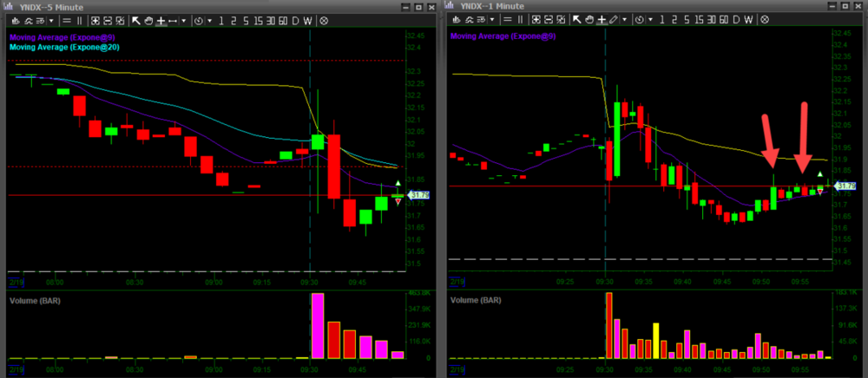868x378 pixels.
Task: Click the horizontal measure tool in 5 Minute chart
Action: tap(173, 19)
